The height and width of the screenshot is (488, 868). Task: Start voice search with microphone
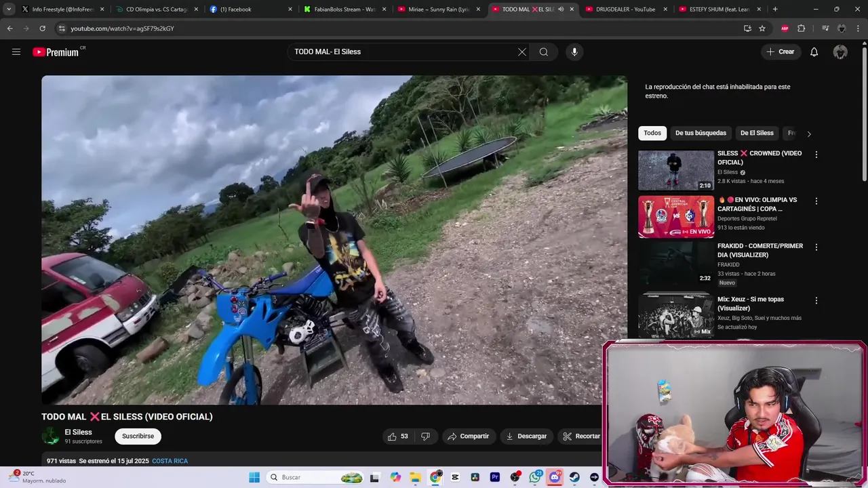click(574, 52)
